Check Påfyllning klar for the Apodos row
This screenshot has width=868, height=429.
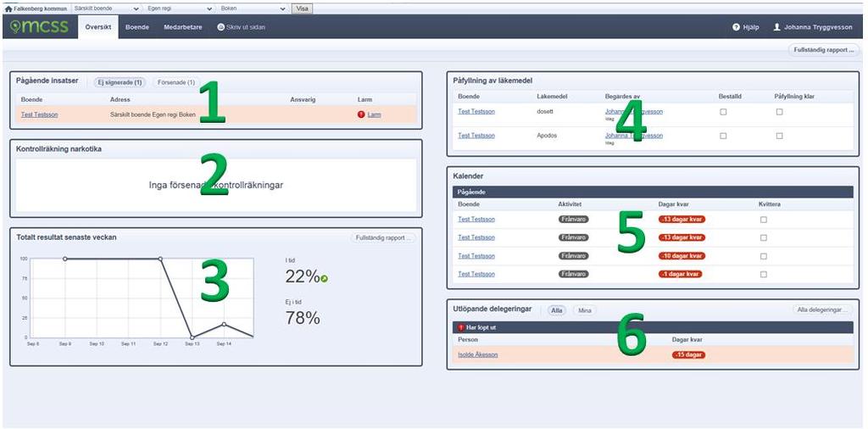pos(779,136)
